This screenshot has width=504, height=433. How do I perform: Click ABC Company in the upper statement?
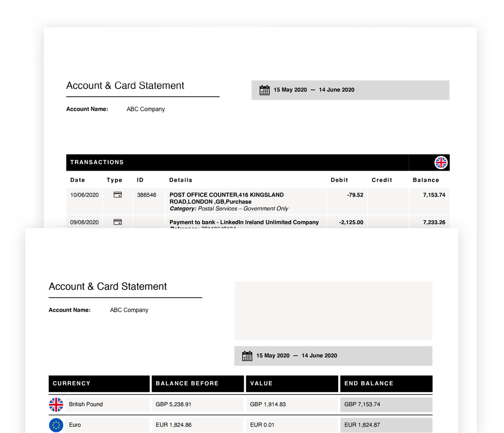point(146,109)
